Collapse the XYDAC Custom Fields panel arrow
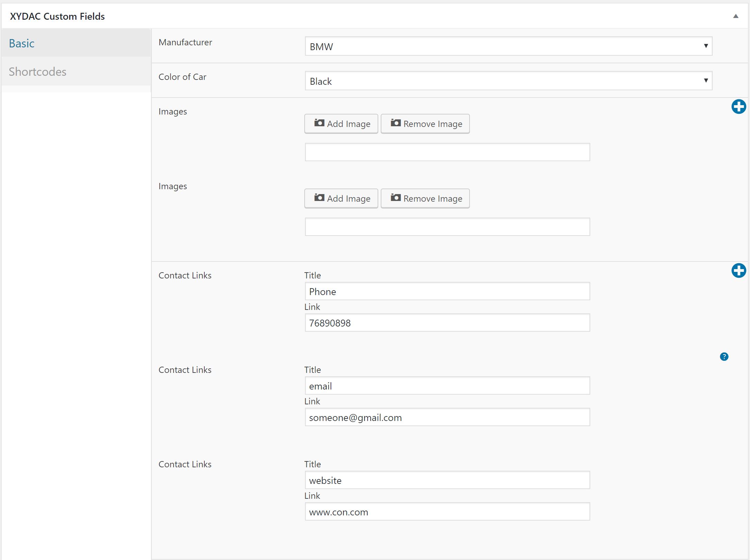This screenshot has height=560, width=750. click(736, 16)
